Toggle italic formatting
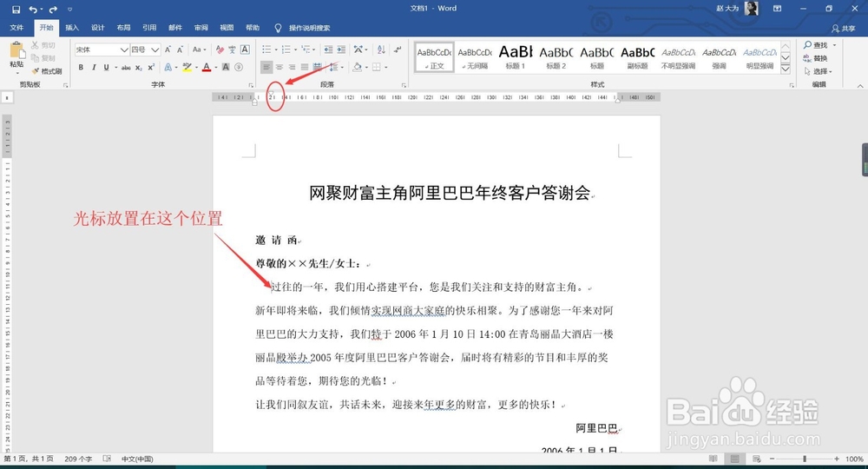 [x=94, y=68]
